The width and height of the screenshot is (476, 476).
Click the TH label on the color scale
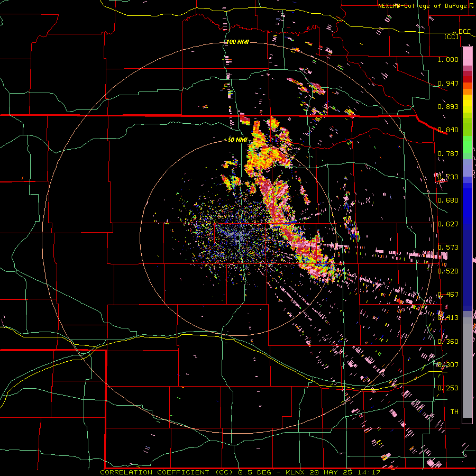(454, 412)
